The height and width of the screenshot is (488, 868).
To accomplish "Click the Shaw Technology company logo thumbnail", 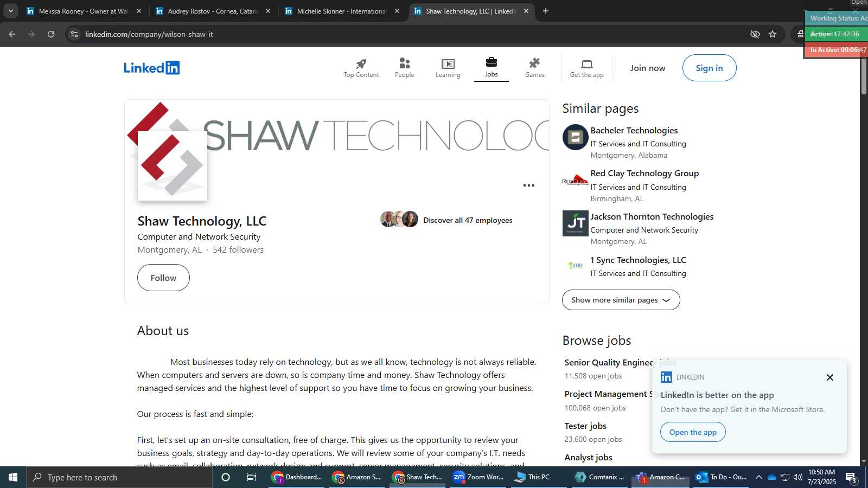I will click(x=173, y=166).
